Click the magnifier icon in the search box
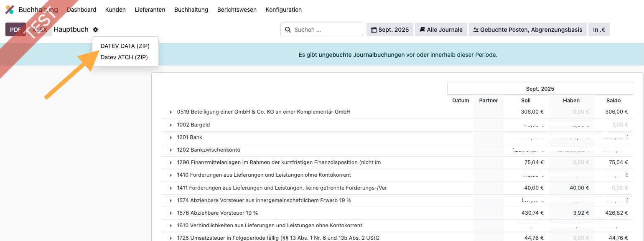The image size is (644, 241). (x=288, y=30)
